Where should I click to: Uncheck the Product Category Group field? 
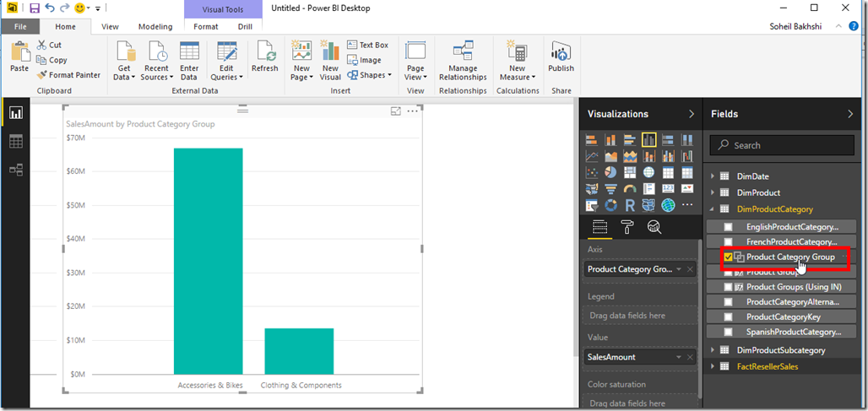[728, 257]
